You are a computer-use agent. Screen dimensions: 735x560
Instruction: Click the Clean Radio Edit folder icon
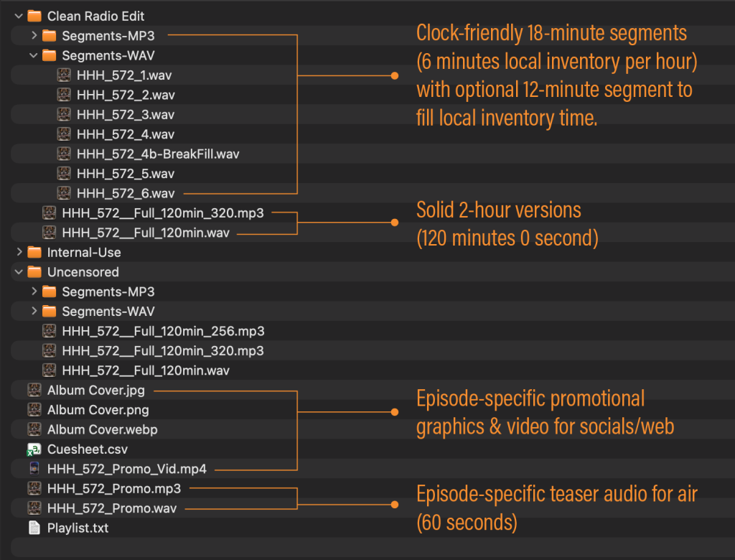coord(34,16)
